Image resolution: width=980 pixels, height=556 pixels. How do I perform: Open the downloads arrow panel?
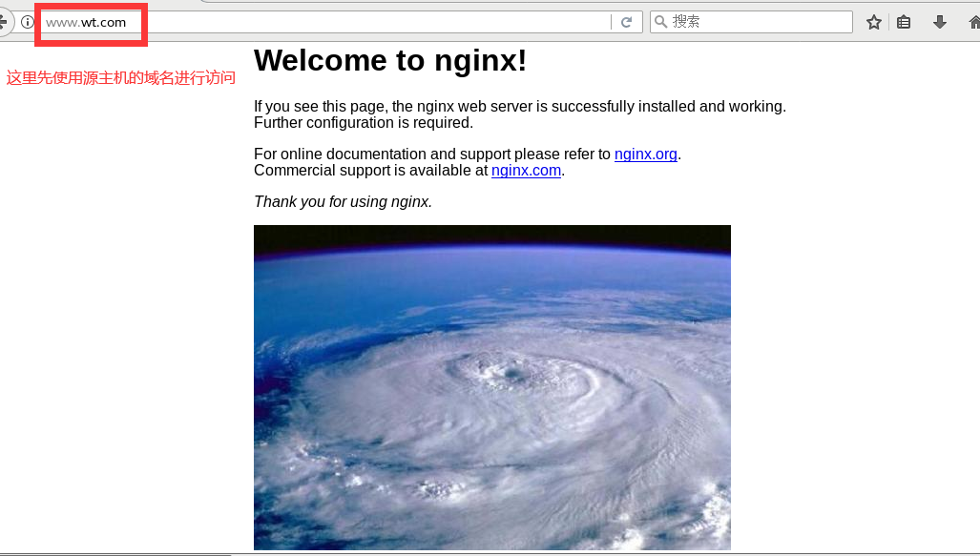pyautogui.click(x=939, y=23)
